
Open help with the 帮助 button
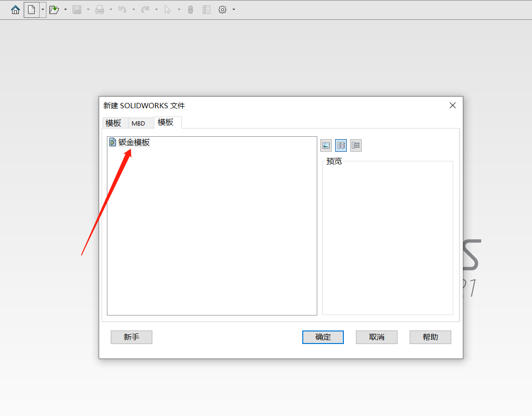coord(430,337)
